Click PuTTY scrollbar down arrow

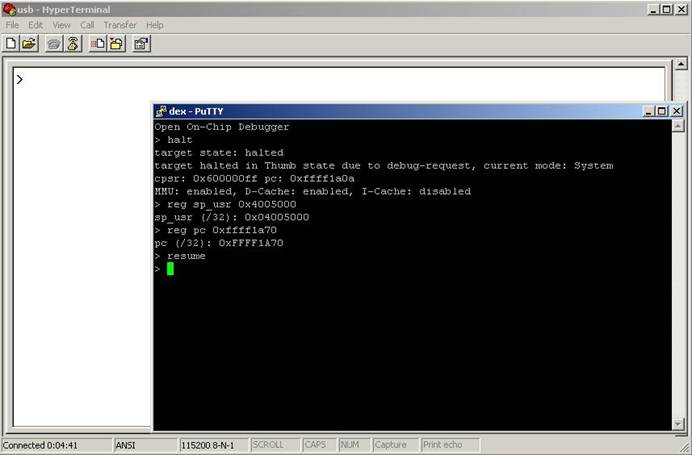pyautogui.click(x=678, y=424)
